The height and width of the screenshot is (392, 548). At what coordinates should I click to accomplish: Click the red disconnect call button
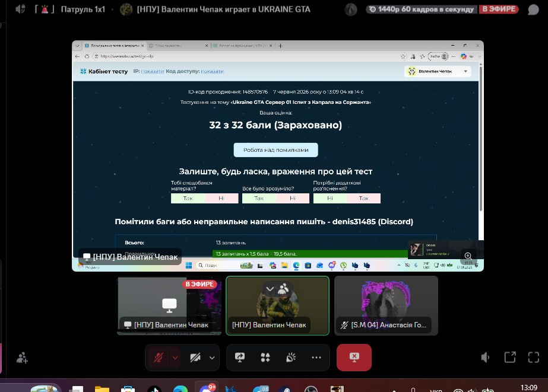[354, 358]
